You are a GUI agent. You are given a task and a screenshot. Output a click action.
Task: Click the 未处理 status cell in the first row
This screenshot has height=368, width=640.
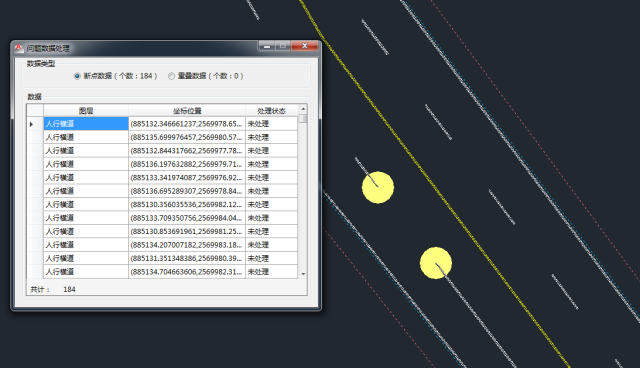(271, 124)
